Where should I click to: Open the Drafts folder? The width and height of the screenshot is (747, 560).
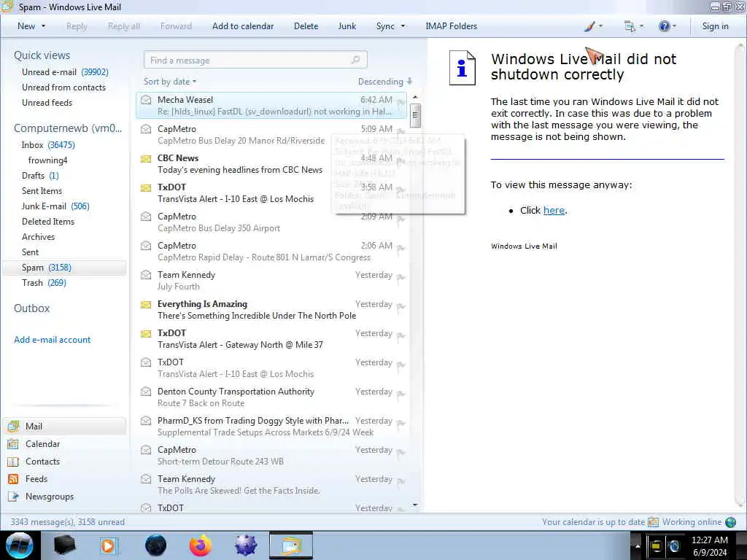pos(41,175)
